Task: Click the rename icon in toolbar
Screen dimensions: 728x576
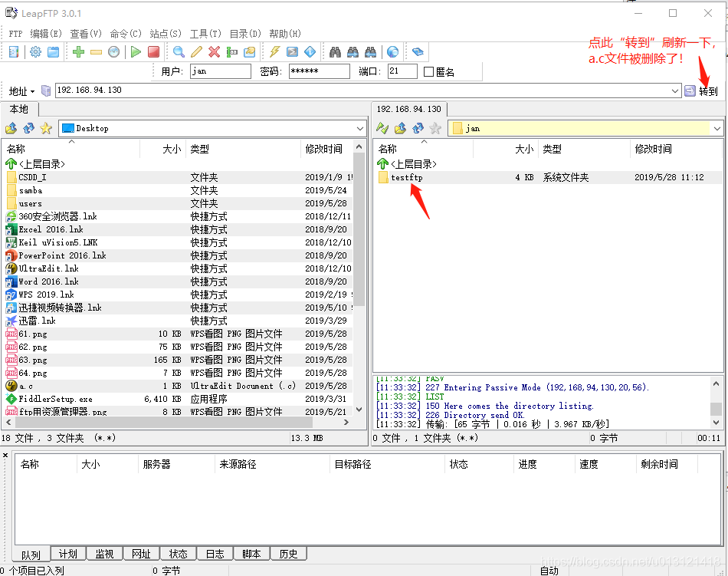Action: tap(231, 51)
